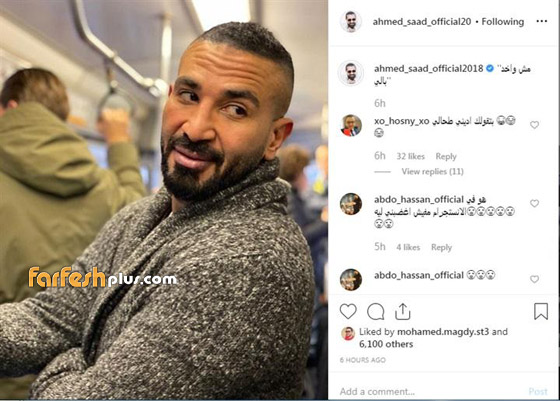Toggle the Following button
The height and width of the screenshot is (401, 560).
(502, 22)
